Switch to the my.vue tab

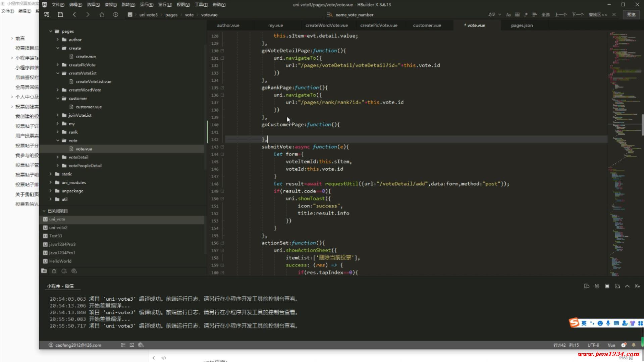(x=275, y=25)
